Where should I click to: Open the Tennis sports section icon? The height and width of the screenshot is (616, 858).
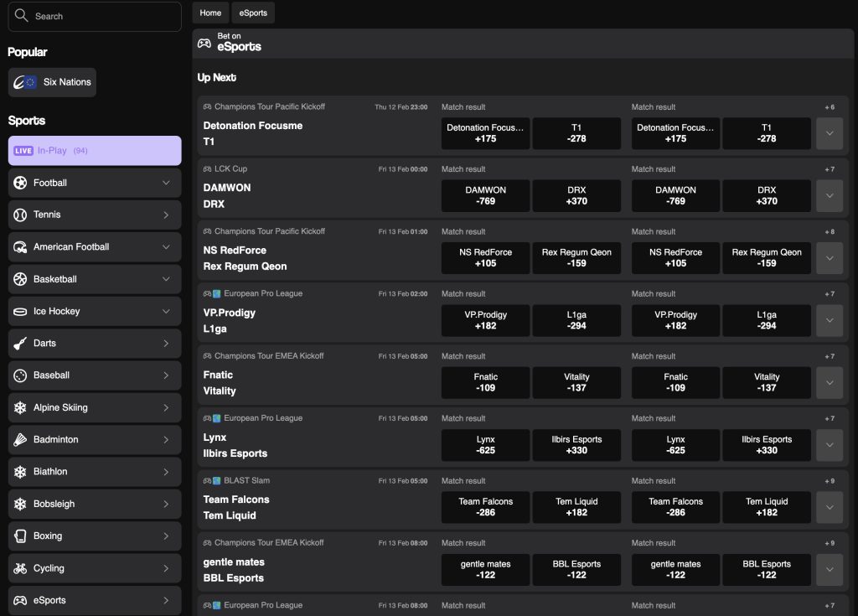tap(18, 215)
